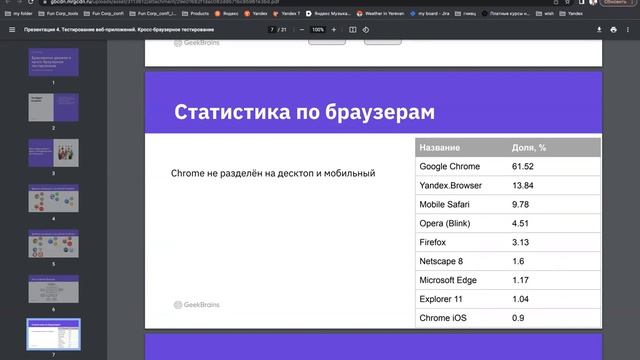This screenshot has height=360, width=640.
Task: Open the Fun Corp_tools bookmark folder
Action: [58, 13]
